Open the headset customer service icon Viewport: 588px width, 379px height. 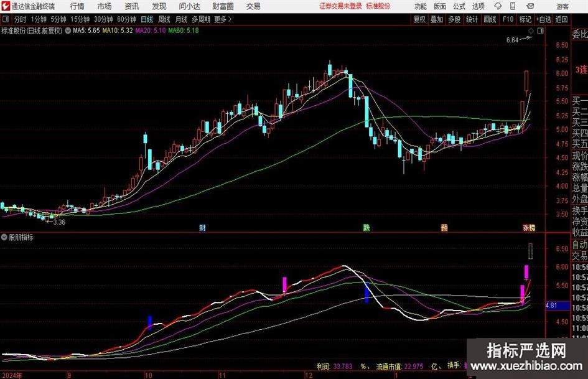[x=498, y=6]
